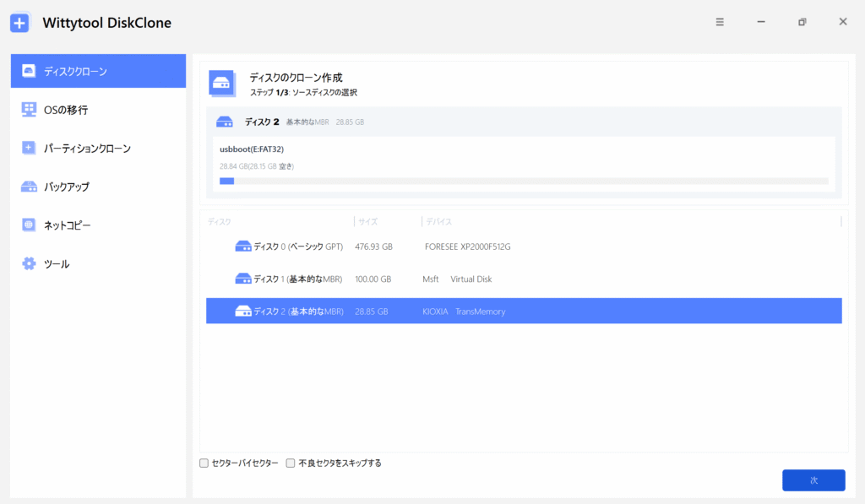Viewport: 865px width, 504px height.
Task: Close the Wittytool DiskClone window
Action: 843,22
